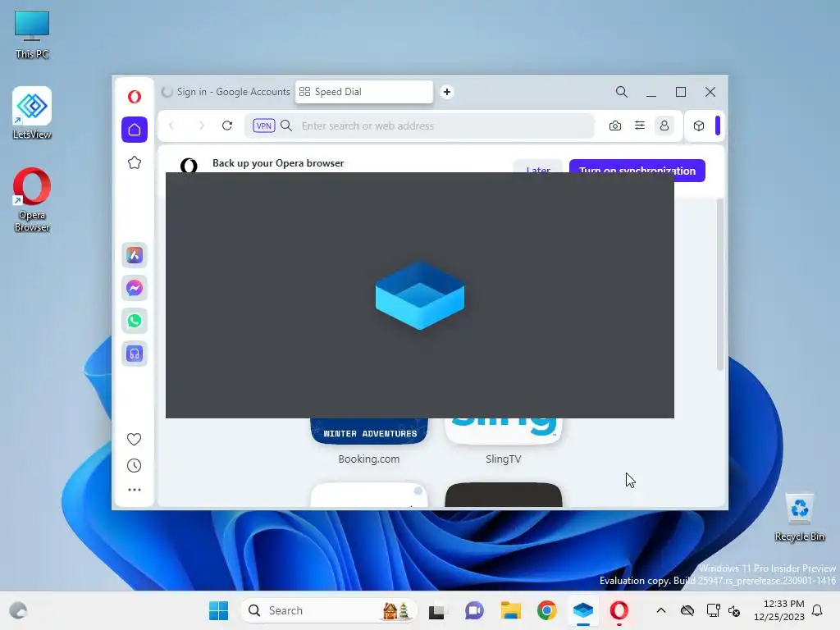Viewport: 840px width, 630px height.
Task: Go forward to next page
Action: pyautogui.click(x=202, y=126)
